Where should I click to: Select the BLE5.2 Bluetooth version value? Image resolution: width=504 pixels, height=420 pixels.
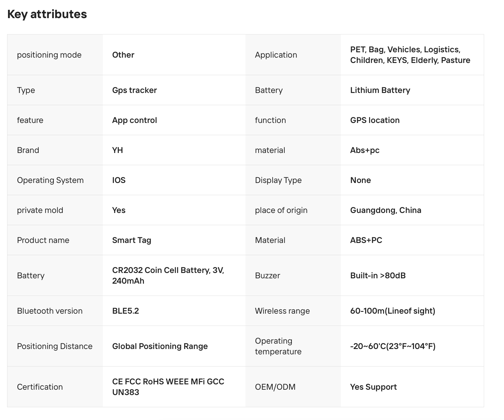pos(125,311)
